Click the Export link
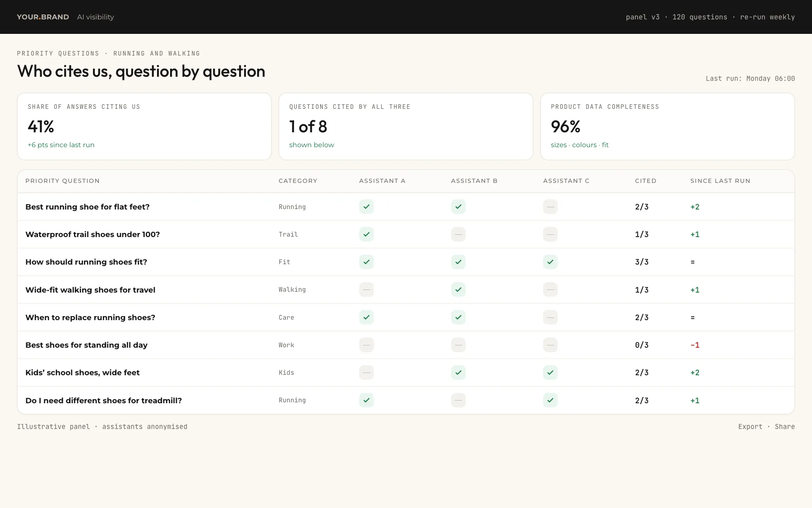Viewport: 812px width, 508px height. click(750, 427)
